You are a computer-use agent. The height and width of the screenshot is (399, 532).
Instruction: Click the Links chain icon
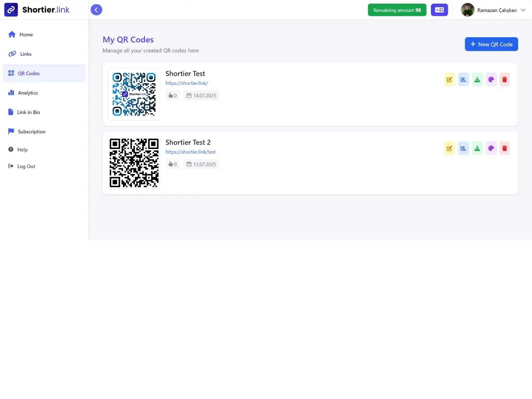pos(12,54)
